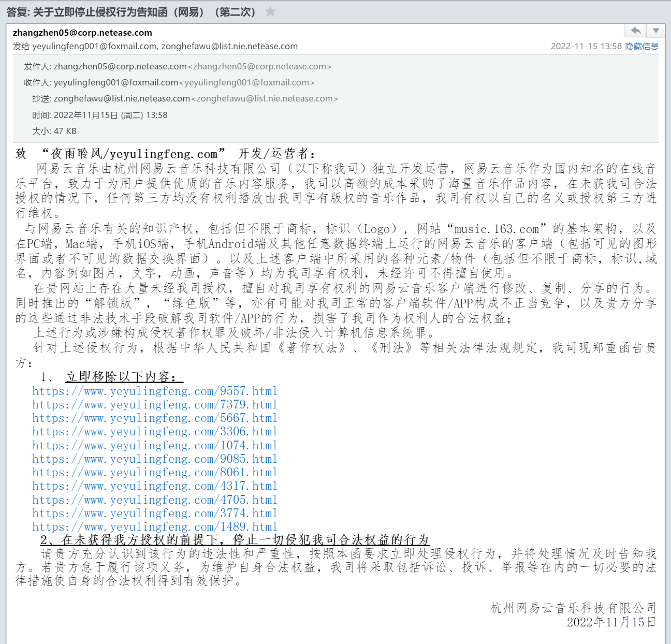Screen dimensions: 671x644
Task: Click the 收件人 address yeyulingfeng001@foxmail.com
Action: click(184, 82)
